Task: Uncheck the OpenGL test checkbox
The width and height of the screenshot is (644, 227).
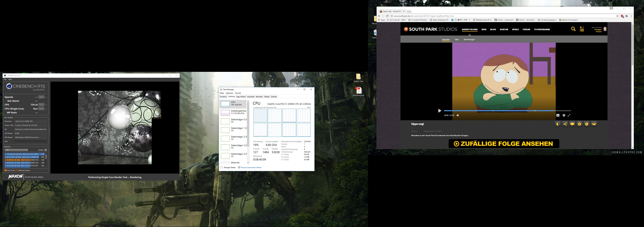Action: click(46, 97)
